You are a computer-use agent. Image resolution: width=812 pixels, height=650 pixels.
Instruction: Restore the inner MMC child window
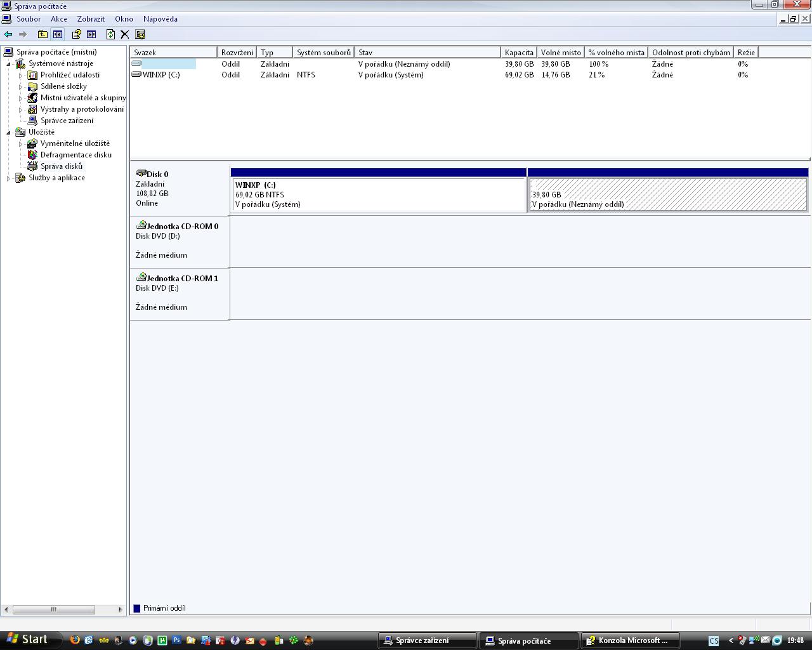(794, 19)
